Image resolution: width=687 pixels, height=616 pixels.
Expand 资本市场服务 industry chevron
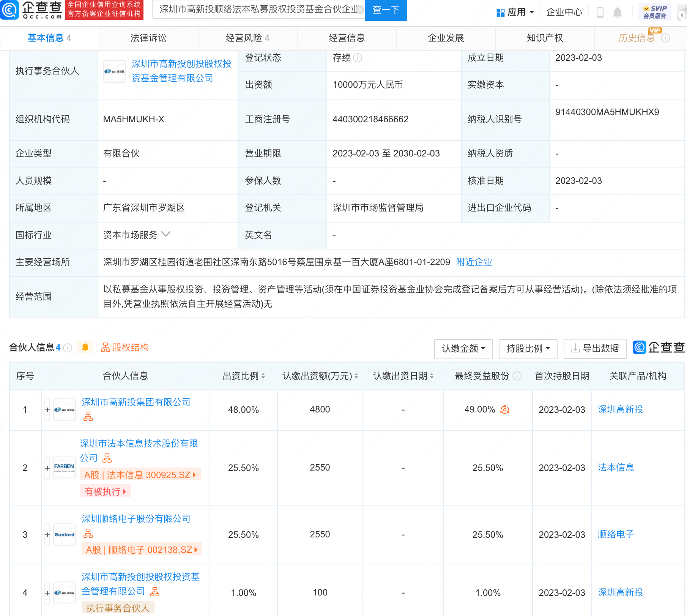pos(166,234)
